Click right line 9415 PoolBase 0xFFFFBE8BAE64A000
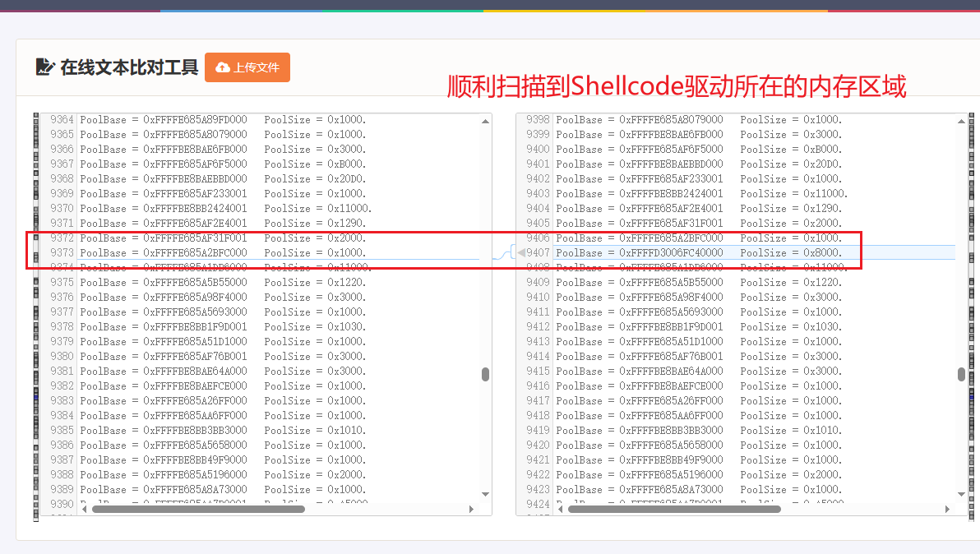Screen dimensions: 980x554 click(640, 371)
